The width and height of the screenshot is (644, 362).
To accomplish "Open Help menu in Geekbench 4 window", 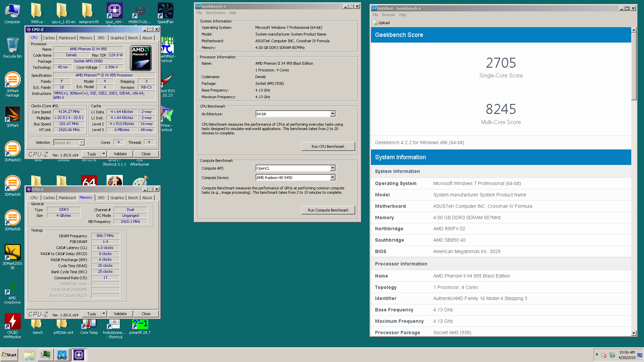I will pos(232,13).
